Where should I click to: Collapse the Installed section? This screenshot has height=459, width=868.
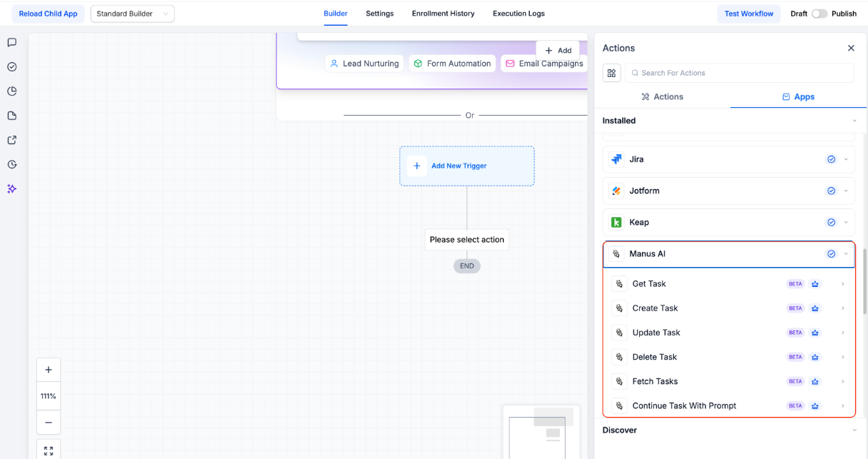(854, 121)
